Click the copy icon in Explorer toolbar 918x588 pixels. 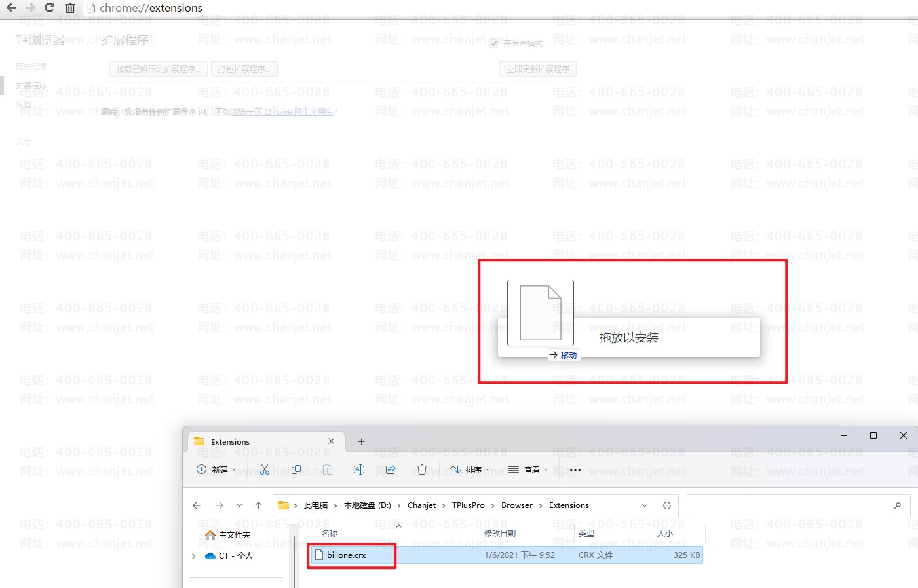pyautogui.click(x=296, y=469)
